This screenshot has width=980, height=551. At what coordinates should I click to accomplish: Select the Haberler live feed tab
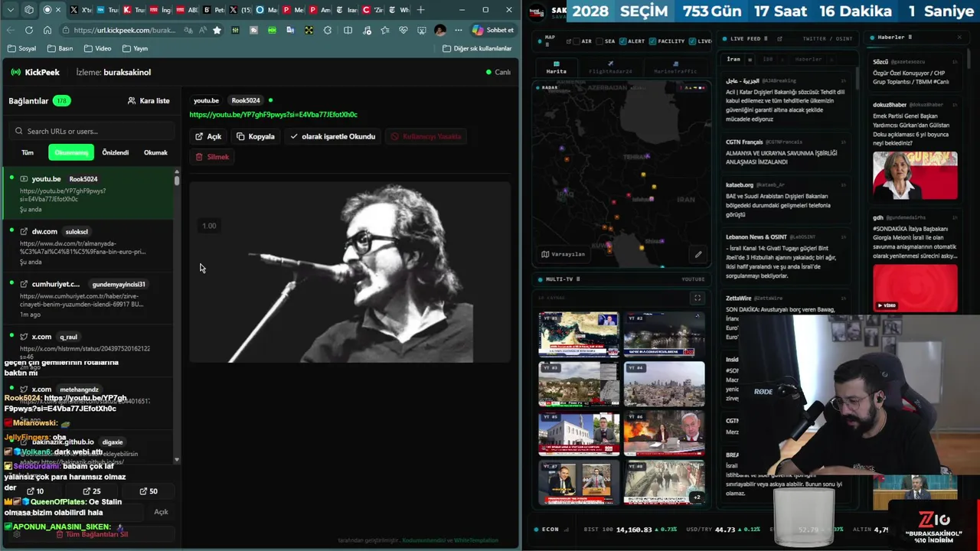click(x=808, y=59)
